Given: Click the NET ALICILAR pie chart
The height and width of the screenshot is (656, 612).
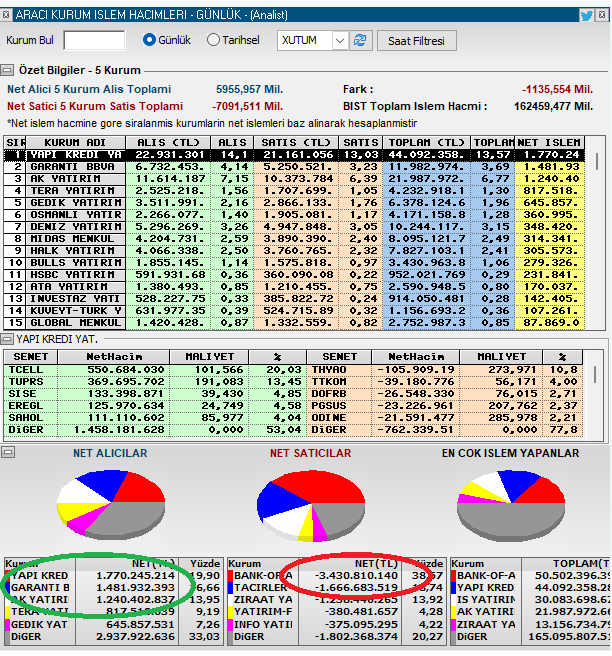Looking at the screenshot, I should [111, 504].
